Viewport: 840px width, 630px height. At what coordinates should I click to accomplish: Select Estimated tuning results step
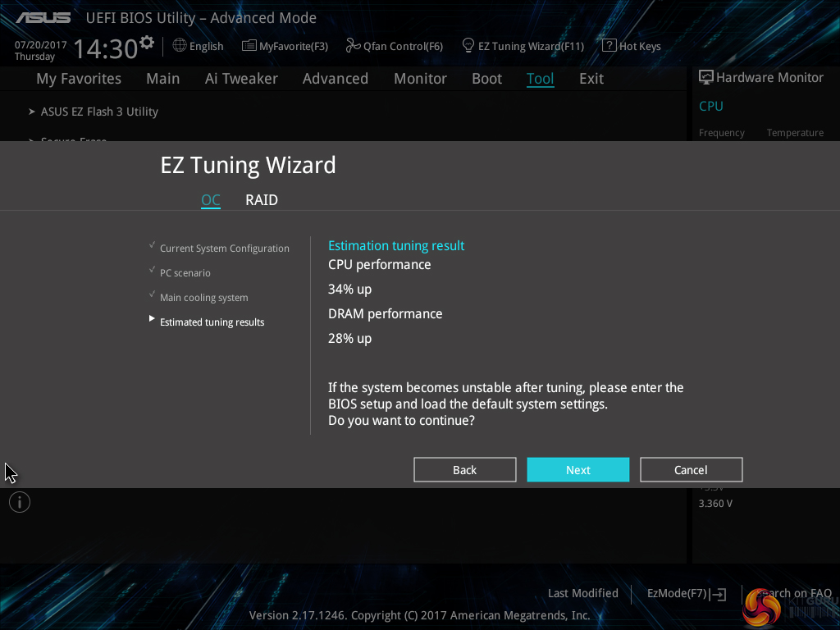[x=212, y=322]
